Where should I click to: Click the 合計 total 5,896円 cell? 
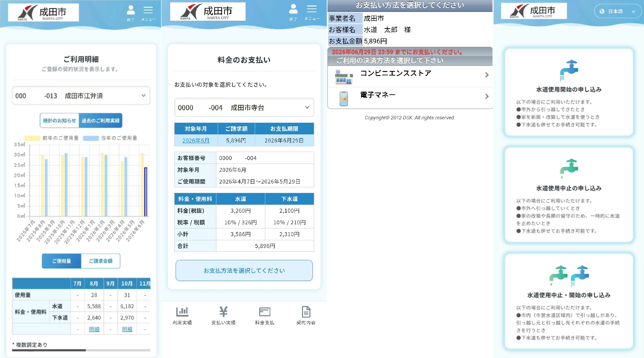[x=265, y=246]
